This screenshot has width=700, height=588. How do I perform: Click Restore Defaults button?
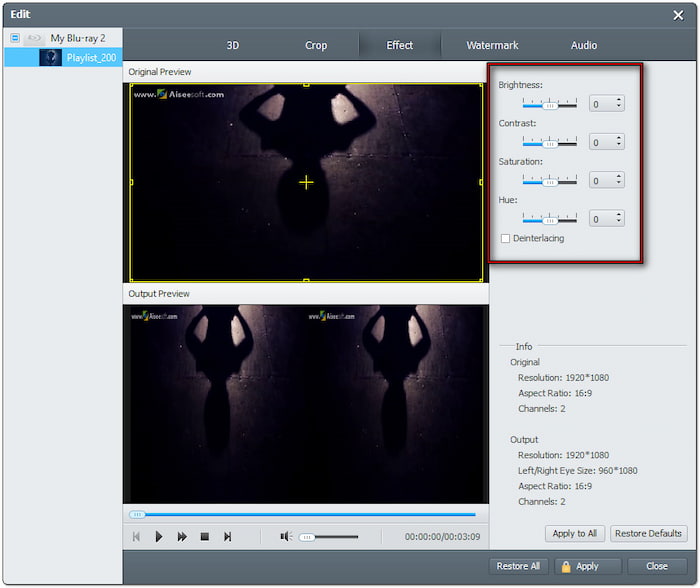pos(648,534)
